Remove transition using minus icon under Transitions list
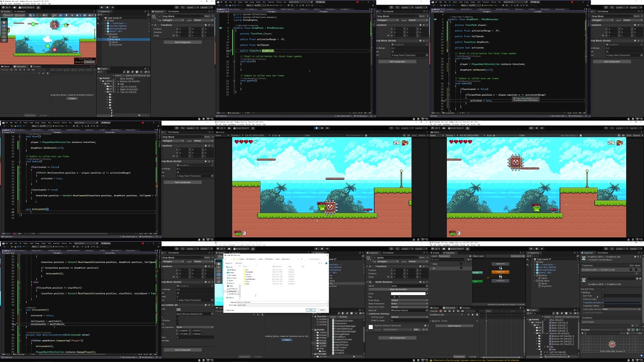The image size is (644, 362). click(636, 274)
